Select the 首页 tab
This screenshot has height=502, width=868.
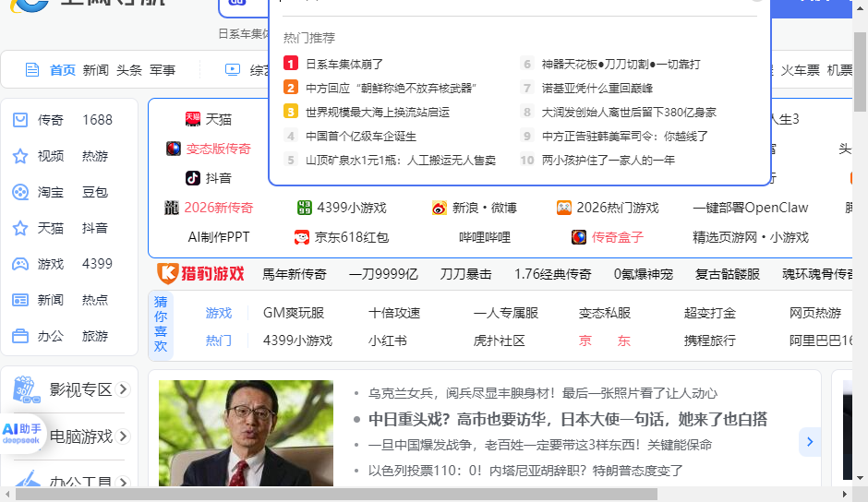tap(63, 70)
